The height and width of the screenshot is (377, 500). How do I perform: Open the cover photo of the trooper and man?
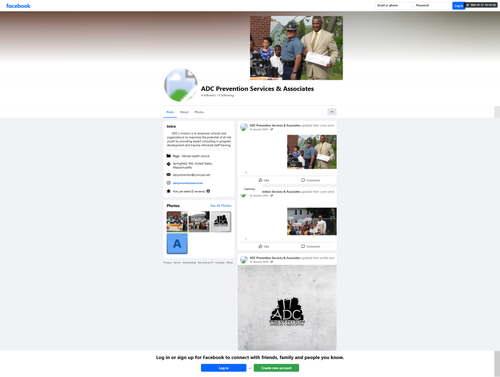click(x=296, y=48)
